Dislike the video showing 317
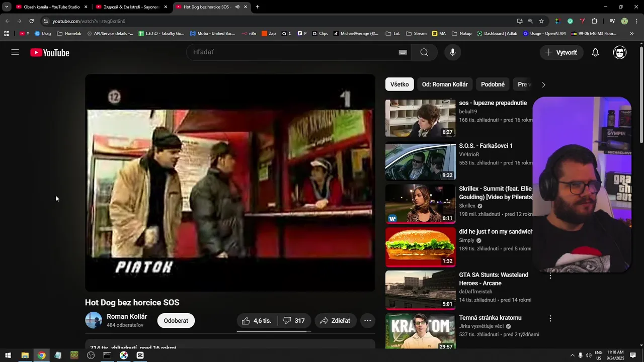The width and height of the screenshot is (644, 362). (294, 321)
